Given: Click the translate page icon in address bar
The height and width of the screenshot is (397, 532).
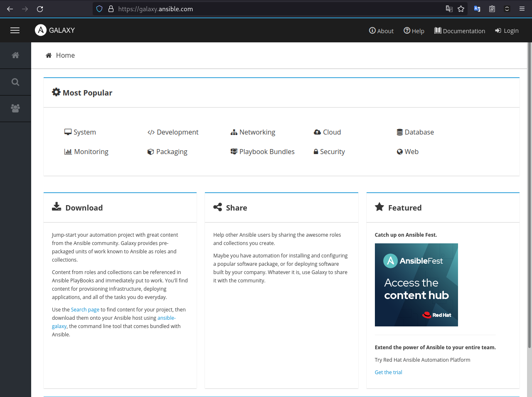Looking at the screenshot, I should click(x=449, y=9).
